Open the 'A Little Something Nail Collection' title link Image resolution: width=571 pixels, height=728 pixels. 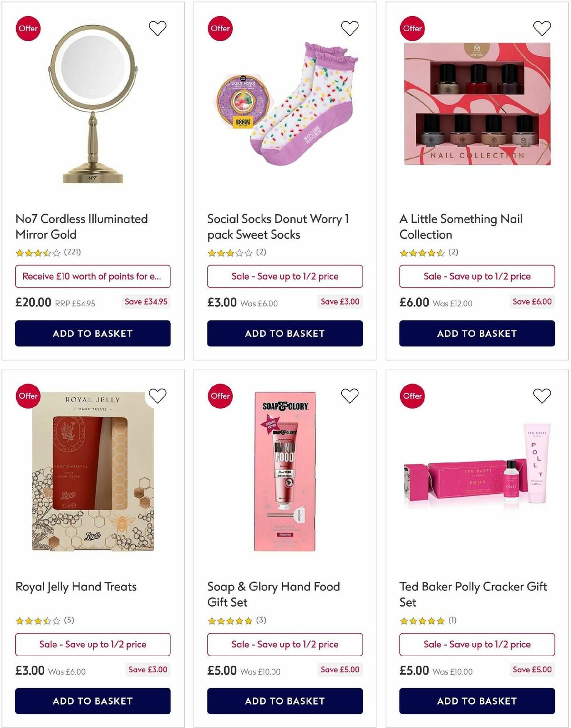click(x=461, y=226)
